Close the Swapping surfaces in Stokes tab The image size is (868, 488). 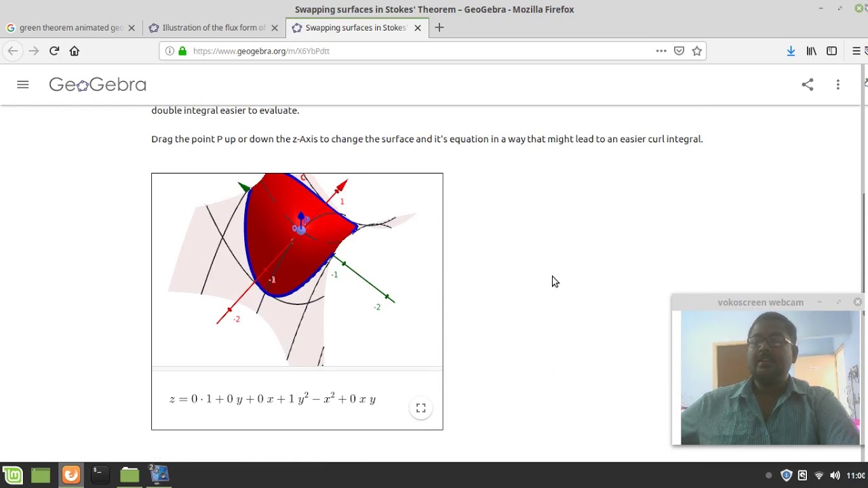pyautogui.click(x=418, y=28)
